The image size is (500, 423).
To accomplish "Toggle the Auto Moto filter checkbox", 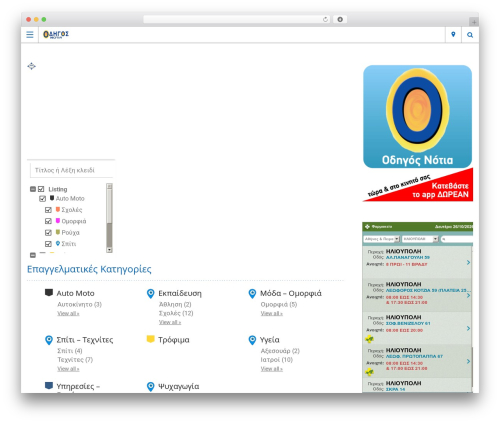I will tap(42, 199).
